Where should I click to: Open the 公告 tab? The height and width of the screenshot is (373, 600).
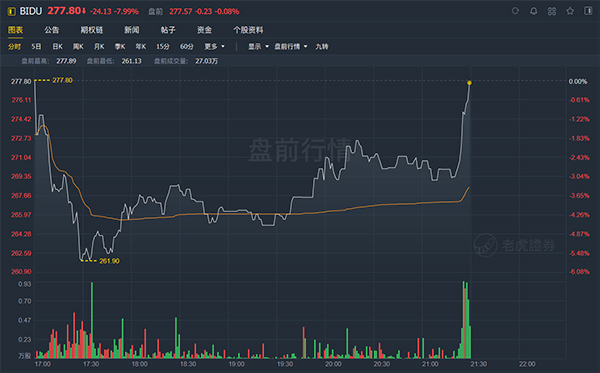(x=52, y=30)
